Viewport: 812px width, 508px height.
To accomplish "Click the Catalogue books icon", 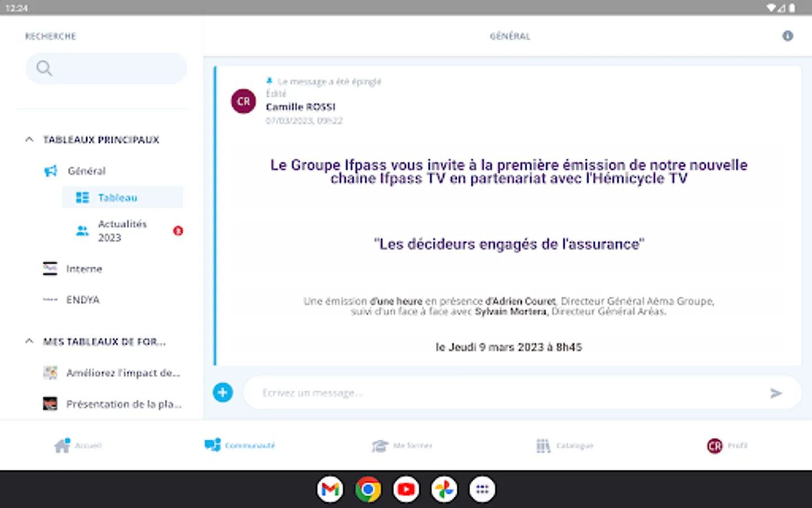I will click(x=543, y=446).
